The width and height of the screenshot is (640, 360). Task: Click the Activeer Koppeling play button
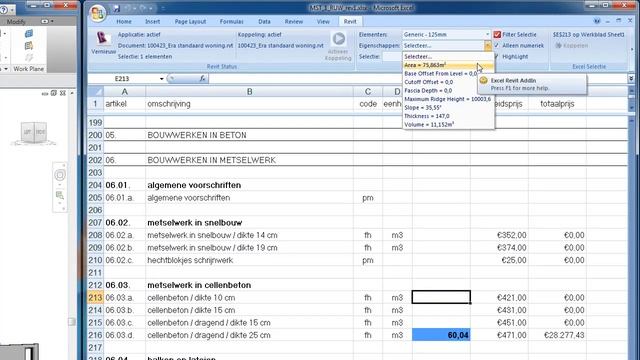(x=338, y=39)
